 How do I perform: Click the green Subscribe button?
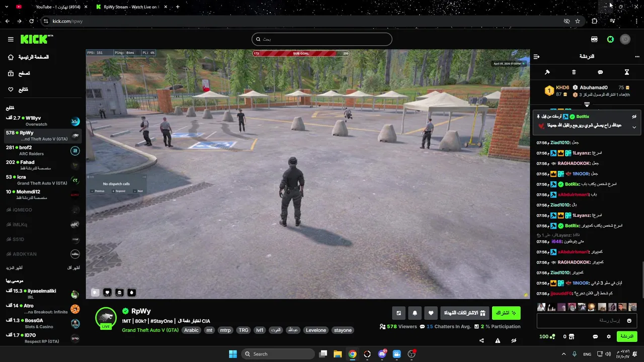[x=506, y=313]
